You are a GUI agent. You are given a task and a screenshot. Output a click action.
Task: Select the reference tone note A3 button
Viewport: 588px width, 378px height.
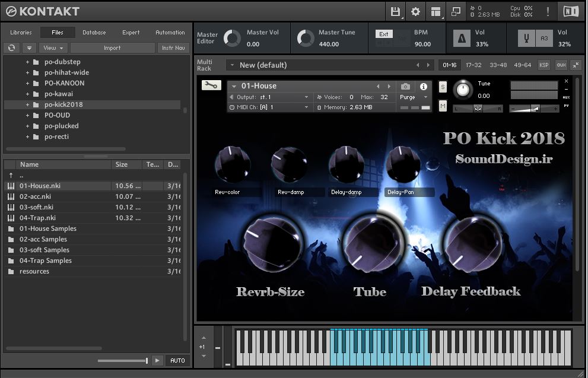click(544, 38)
